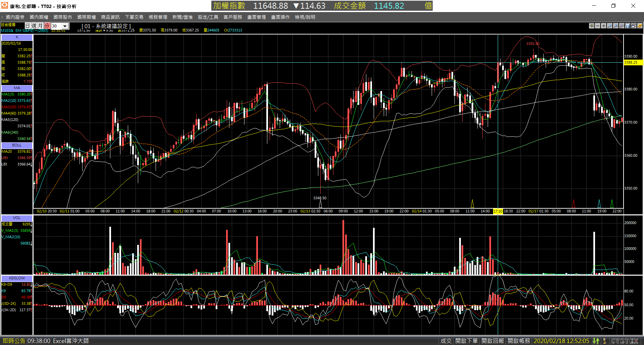The image size is (644, 345).
Task: Click the 開啟下單 button
Action: coord(467,341)
